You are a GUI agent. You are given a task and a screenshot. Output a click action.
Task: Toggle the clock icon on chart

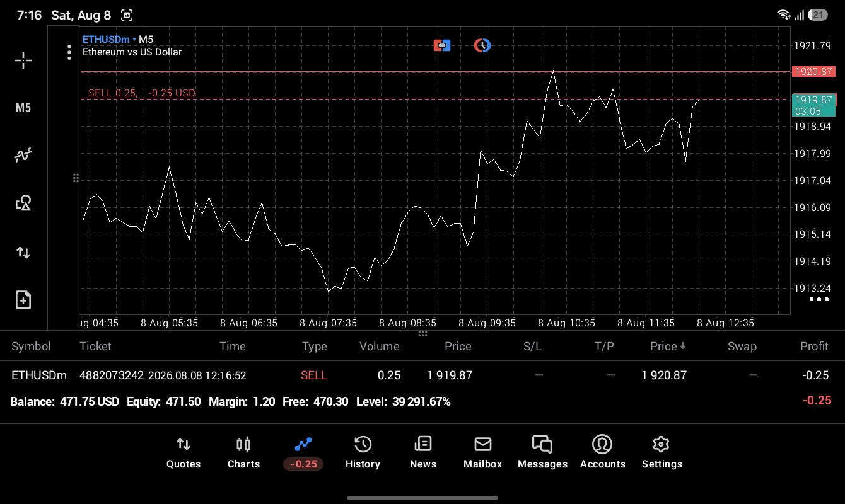tap(482, 45)
